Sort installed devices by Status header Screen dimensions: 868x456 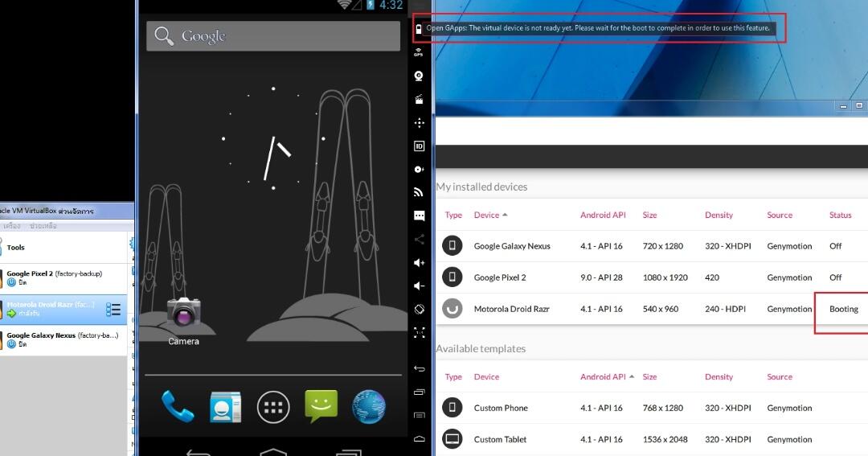point(841,215)
